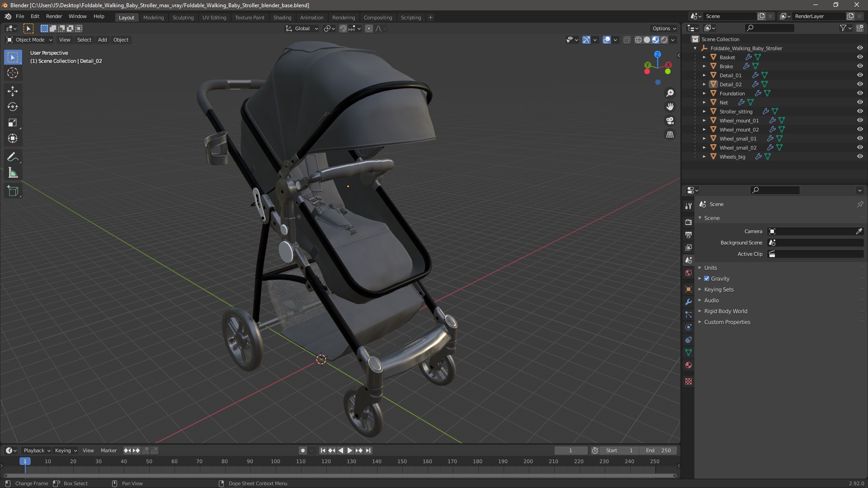Activate the Add Cube tool

[13, 191]
